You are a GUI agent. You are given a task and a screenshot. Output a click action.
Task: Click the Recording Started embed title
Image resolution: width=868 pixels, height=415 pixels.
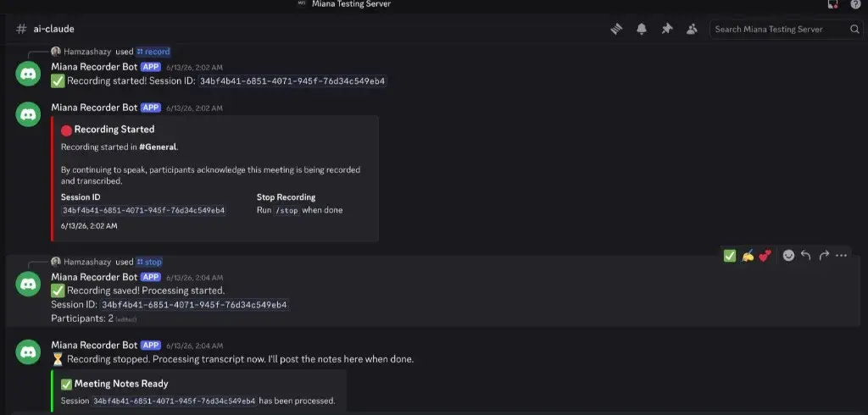[x=114, y=130]
